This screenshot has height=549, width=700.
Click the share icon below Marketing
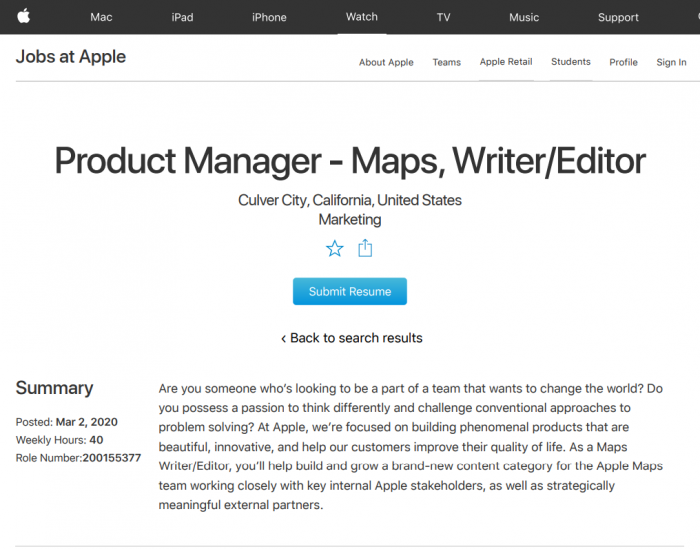pos(365,248)
